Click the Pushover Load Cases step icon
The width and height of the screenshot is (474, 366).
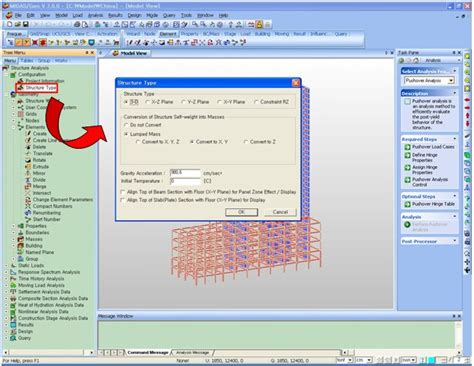(407, 147)
